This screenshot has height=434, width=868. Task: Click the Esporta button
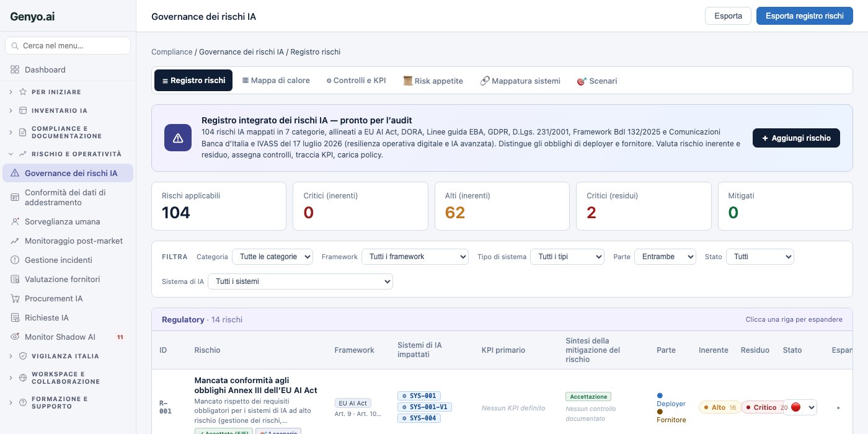click(x=728, y=16)
